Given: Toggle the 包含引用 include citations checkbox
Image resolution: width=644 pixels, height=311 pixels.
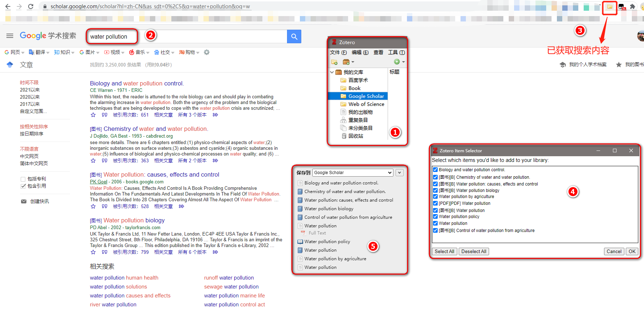Looking at the screenshot, I should coord(23,186).
